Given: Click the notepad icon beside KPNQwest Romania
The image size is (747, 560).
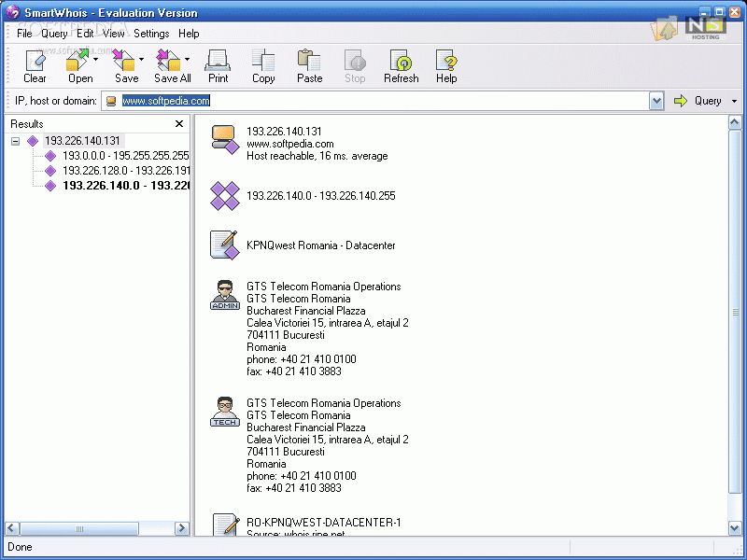Looking at the screenshot, I should point(225,245).
